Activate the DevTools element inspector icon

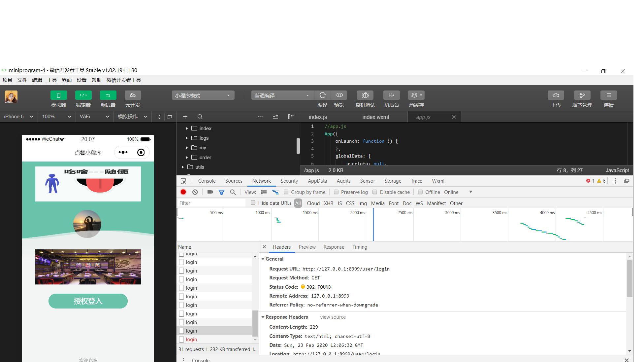click(x=183, y=181)
